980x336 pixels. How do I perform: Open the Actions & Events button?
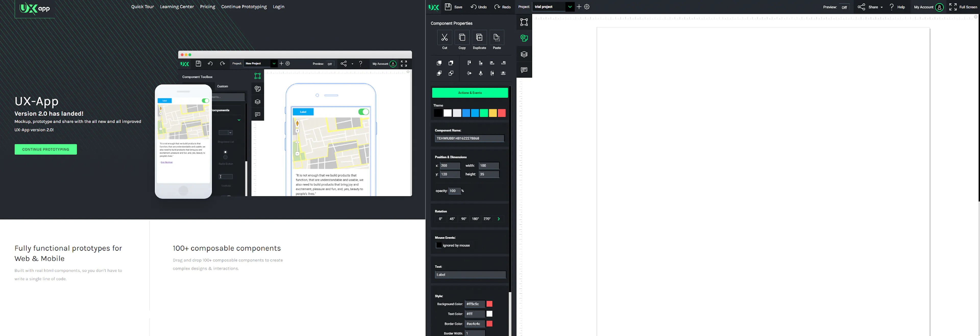(x=470, y=93)
